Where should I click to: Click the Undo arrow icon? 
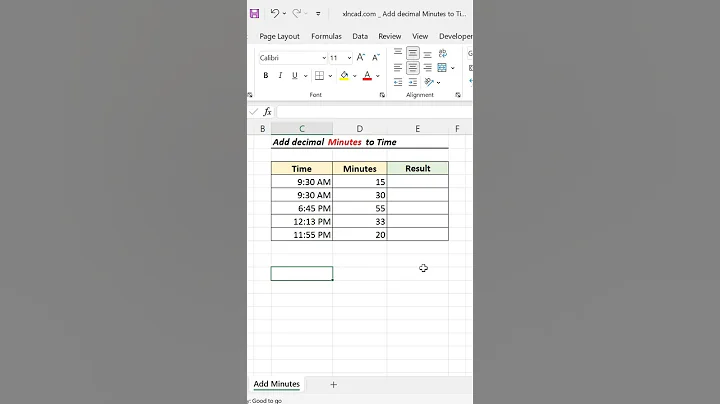274,13
